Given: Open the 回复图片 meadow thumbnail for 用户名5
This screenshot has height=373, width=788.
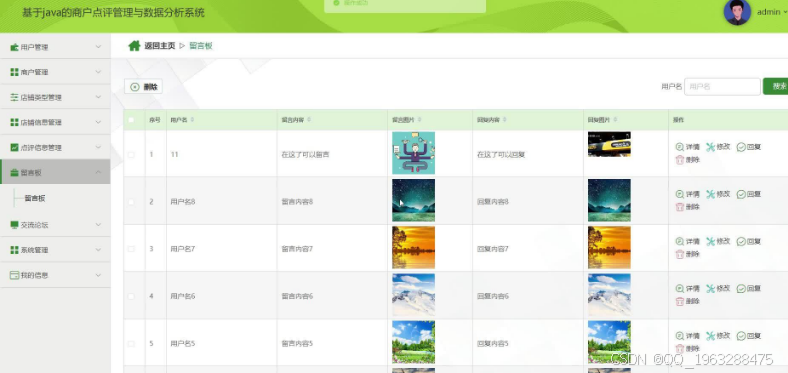Looking at the screenshot, I should coord(609,342).
